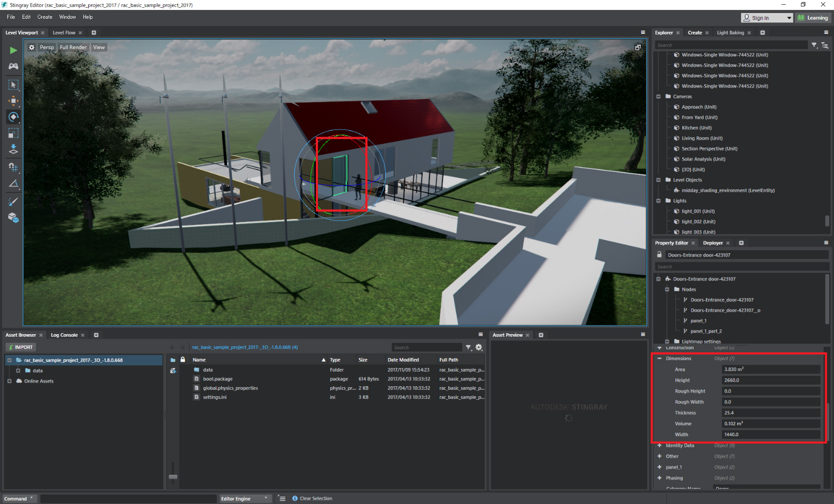Click the Explorer search field
This screenshot has height=504, width=834.
731,45
